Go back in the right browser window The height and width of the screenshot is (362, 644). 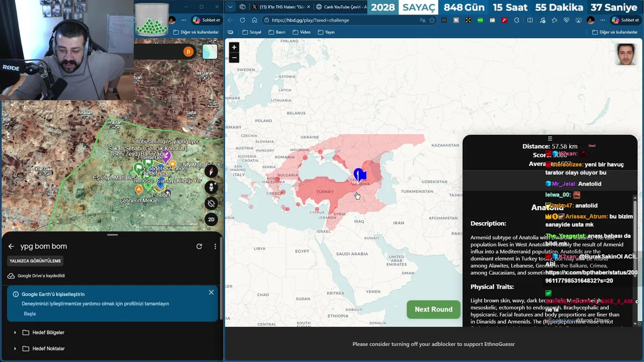[230, 20]
